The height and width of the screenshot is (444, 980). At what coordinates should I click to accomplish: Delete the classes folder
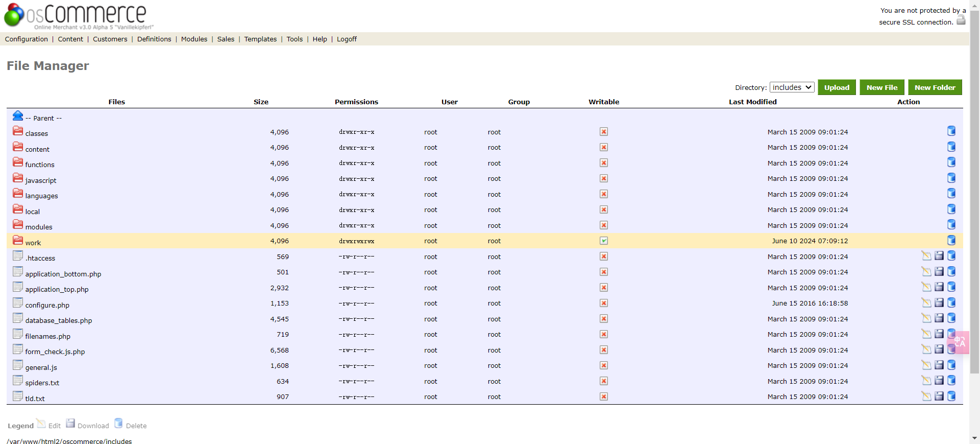[951, 131]
